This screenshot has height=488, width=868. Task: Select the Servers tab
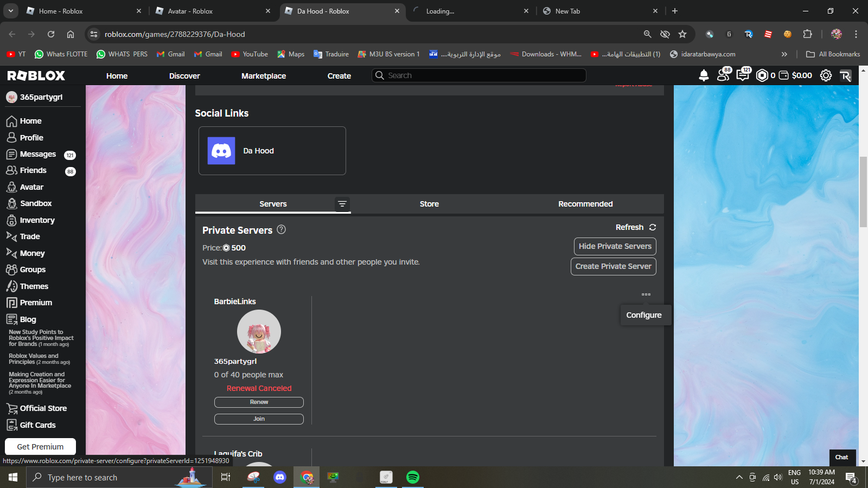(273, 204)
